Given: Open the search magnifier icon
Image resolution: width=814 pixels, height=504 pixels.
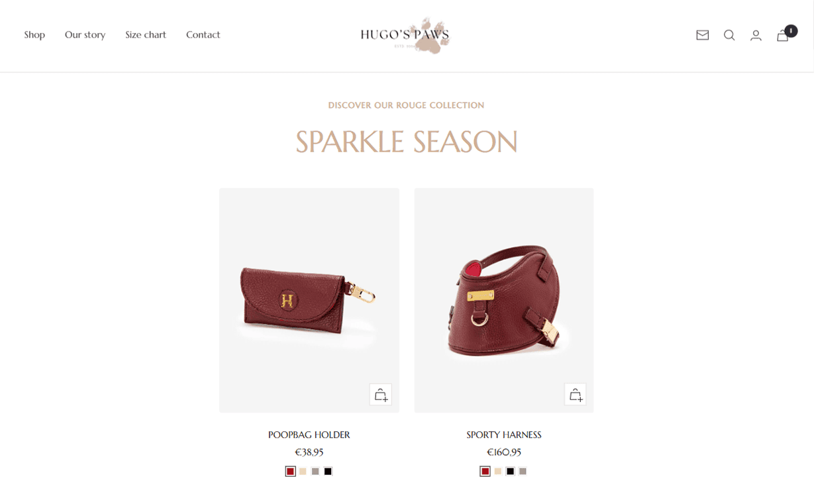Looking at the screenshot, I should 729,35.
